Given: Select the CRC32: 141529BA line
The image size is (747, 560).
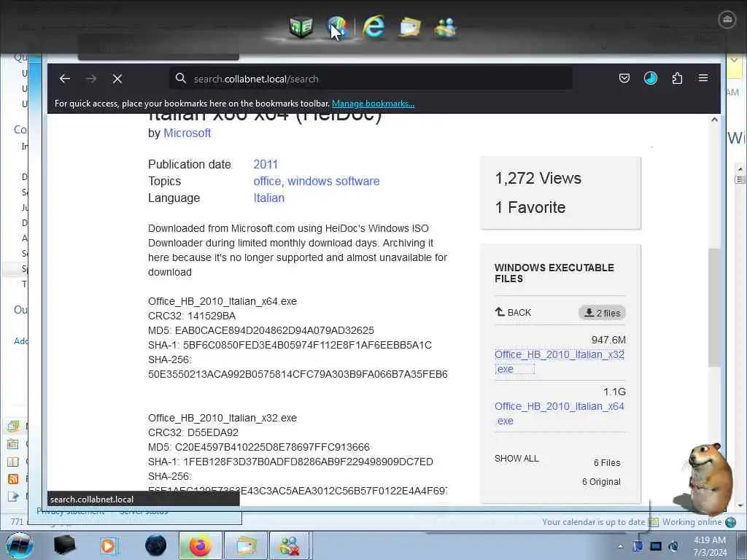Looking at the screenshot, I should (192, 316).
